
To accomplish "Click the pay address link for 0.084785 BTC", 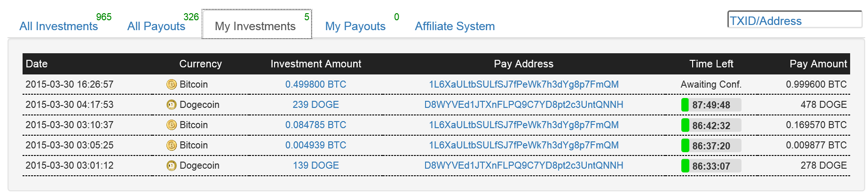I will 524,125.
